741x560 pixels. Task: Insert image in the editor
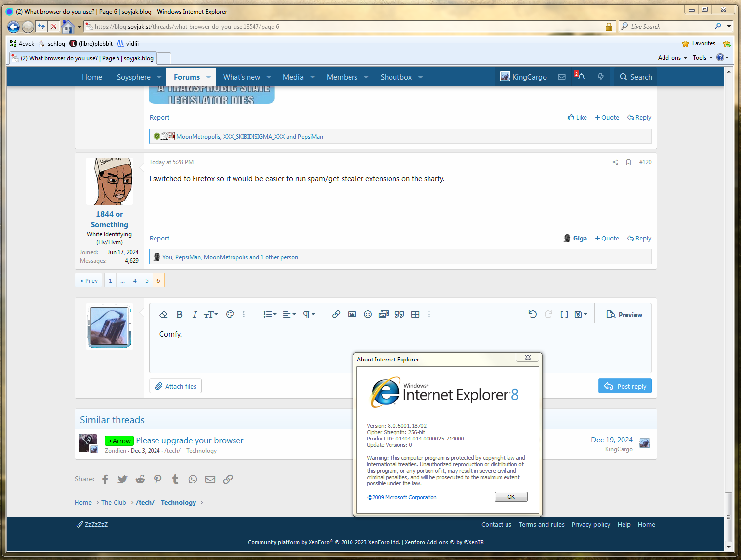click(x=352, y=314)
